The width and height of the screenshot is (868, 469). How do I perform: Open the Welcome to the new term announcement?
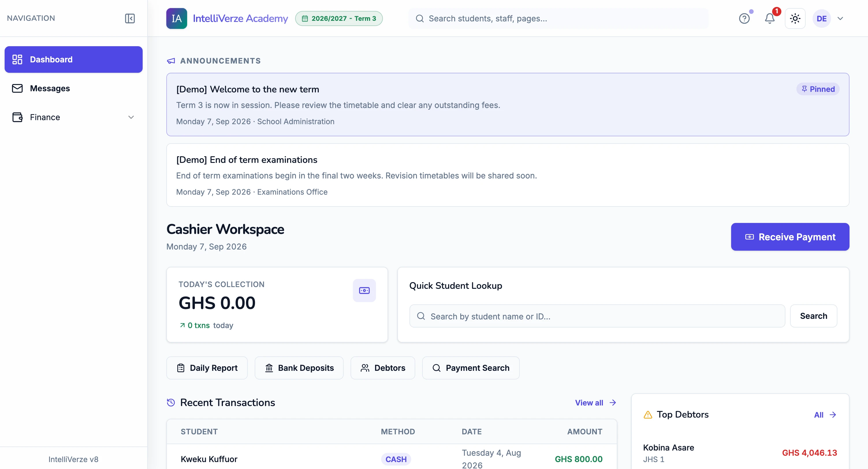coord(507,105)
